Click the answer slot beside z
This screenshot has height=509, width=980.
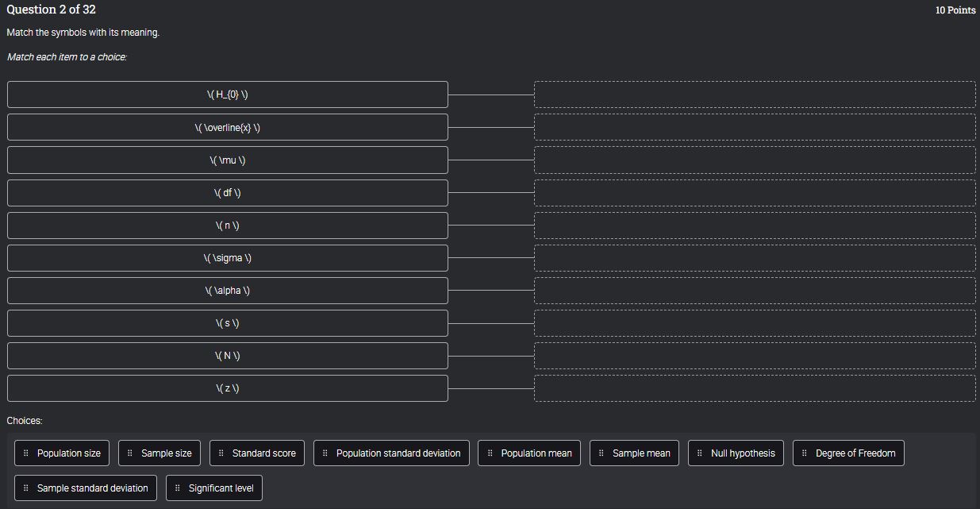754,388
